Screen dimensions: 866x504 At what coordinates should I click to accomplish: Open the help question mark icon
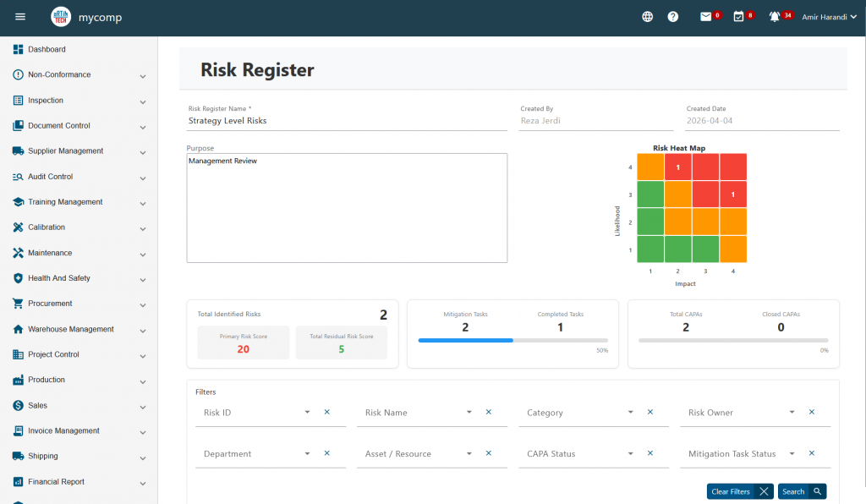[673, 17]
